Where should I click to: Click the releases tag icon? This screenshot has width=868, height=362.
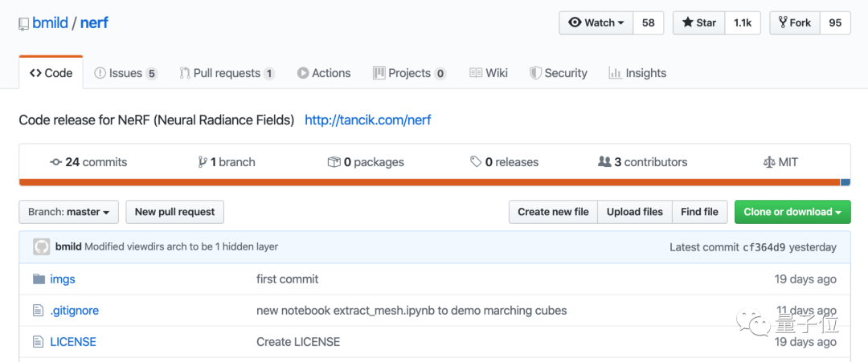pyautogui.click(x=476, y=162)
